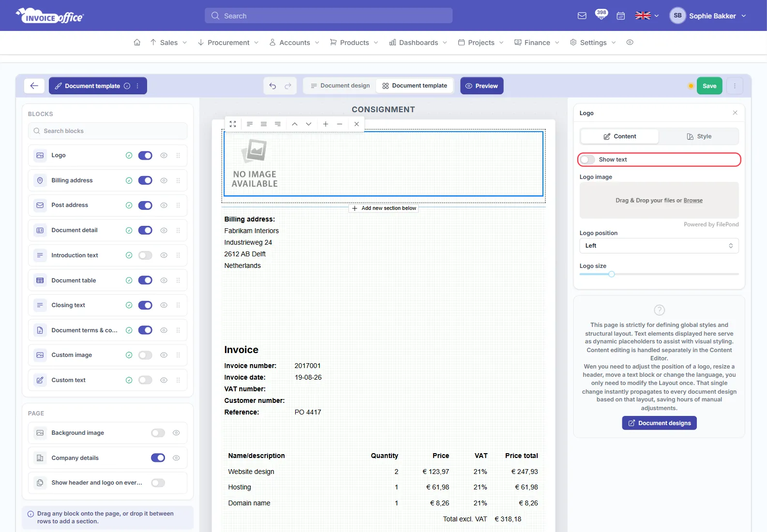Go to the home icon in navigation

point(137,43)
